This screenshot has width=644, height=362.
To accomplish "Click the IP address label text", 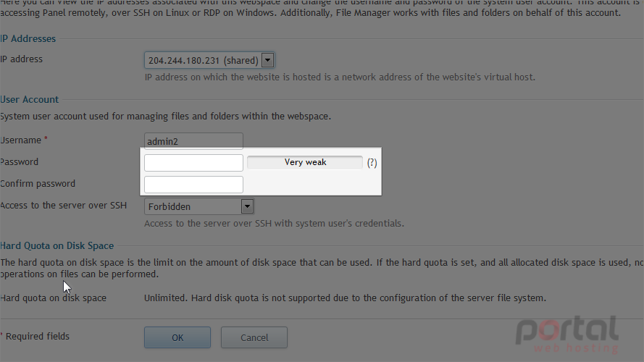I will point(21,59).
